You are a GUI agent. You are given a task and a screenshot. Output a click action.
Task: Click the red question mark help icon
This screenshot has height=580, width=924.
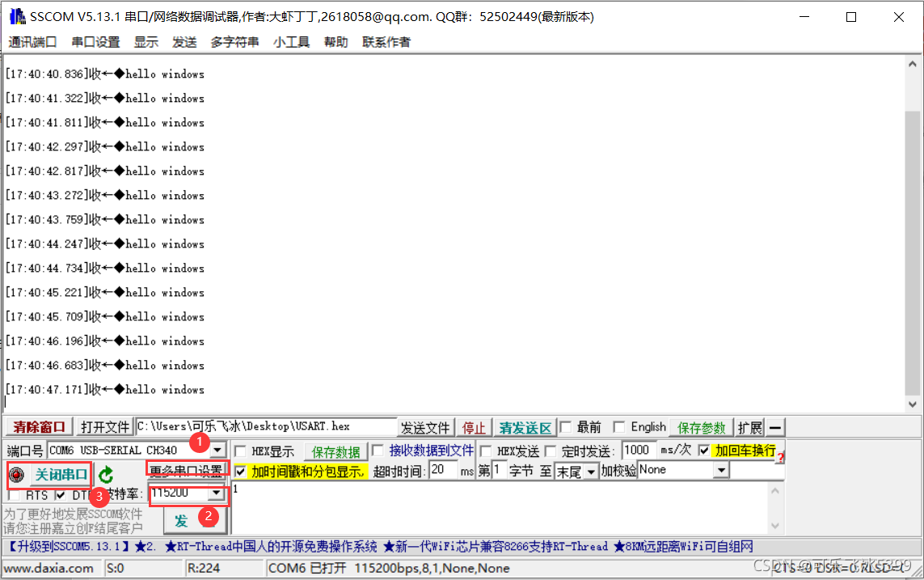point(780,459)
